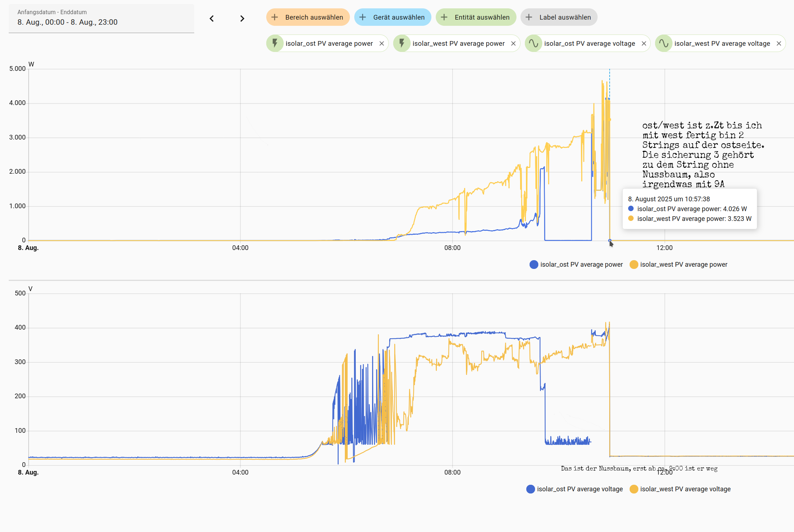This screenshot has height=532, width=794.
Task: Click sine wave icon on isolar_west voltage chip
Action: tap(664, 44)
